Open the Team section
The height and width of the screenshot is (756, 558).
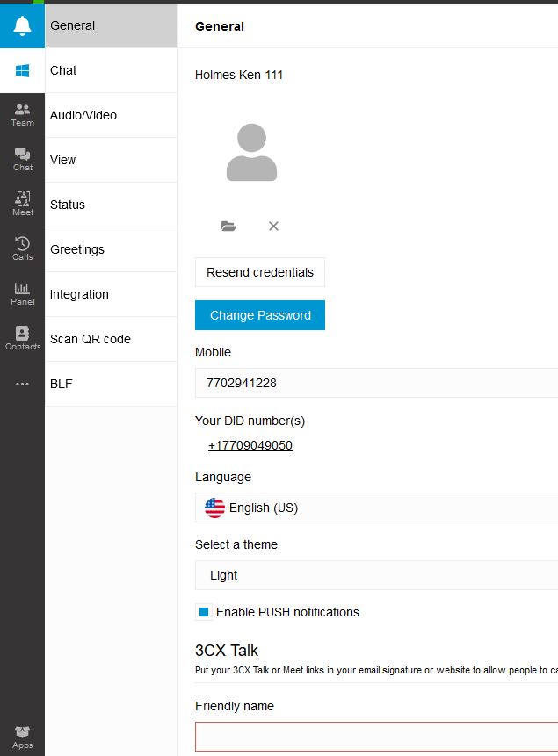point(22,115)
